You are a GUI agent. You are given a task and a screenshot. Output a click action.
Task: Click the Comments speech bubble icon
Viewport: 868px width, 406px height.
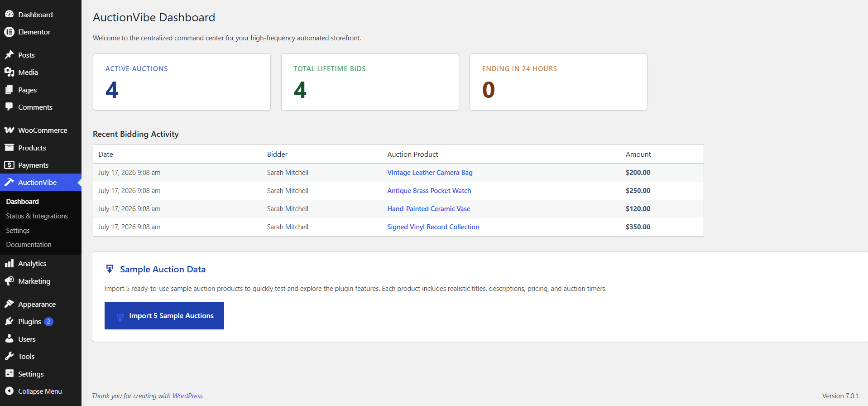9,107
